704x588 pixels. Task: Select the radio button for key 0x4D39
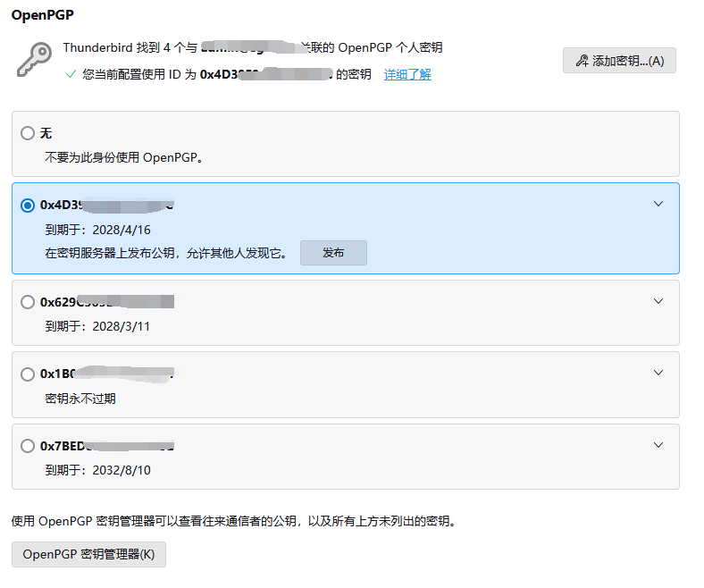click(28, 206)
